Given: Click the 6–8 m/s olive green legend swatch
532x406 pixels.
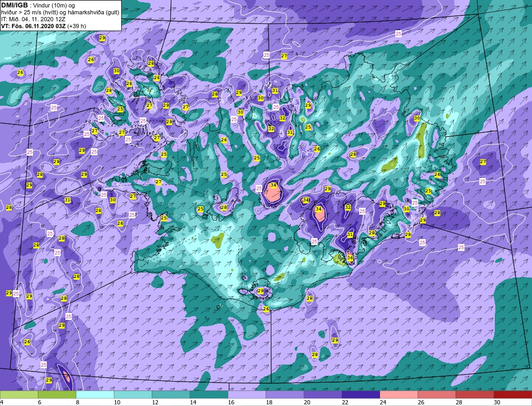Looking at the screenshot, I should tap(57, 394).
